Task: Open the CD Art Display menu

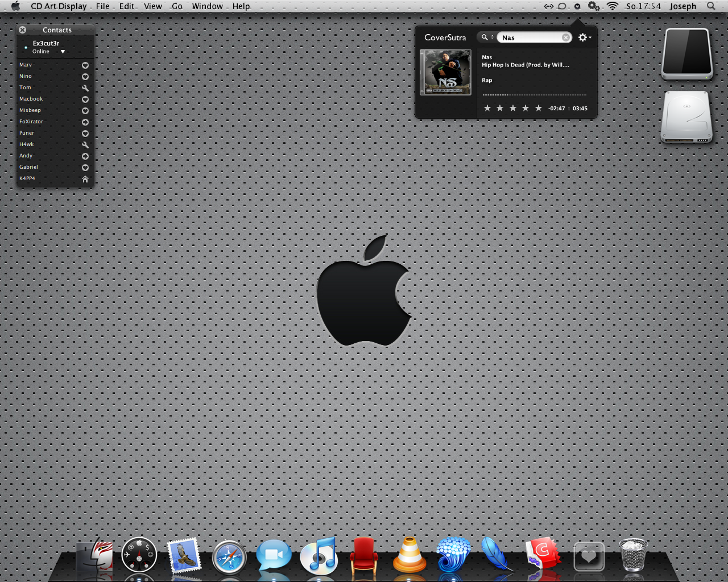Action: pos(59,6)
